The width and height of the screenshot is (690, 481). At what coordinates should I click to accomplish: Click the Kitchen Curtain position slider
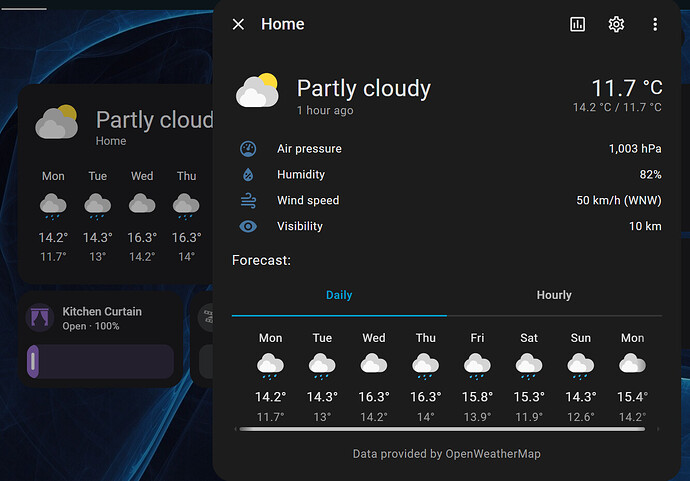coord(100,362)
